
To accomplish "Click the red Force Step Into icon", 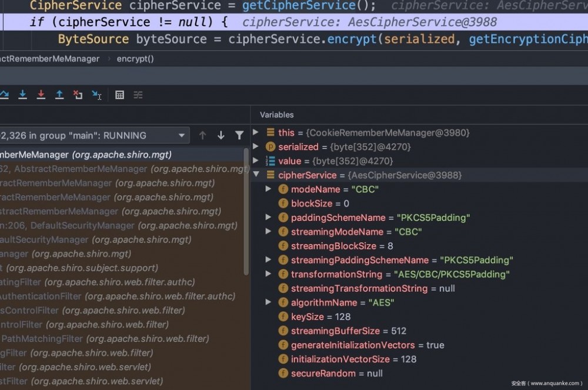I will (x=41, y=95).
